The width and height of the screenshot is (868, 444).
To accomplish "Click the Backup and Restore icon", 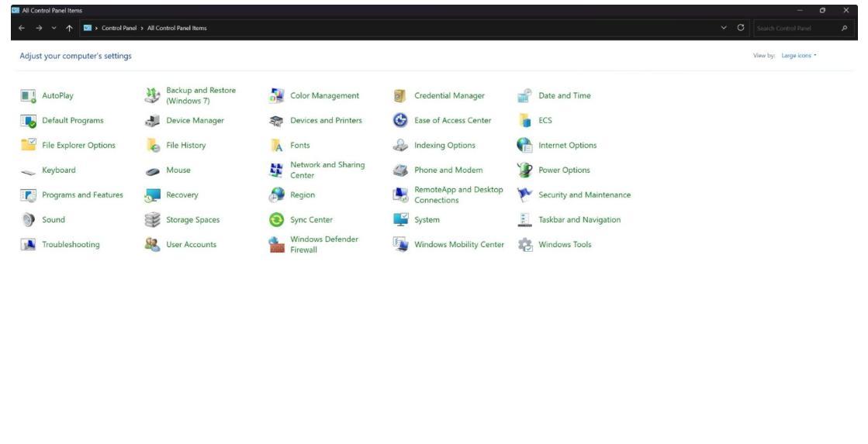I will click(x=152, y=95).
